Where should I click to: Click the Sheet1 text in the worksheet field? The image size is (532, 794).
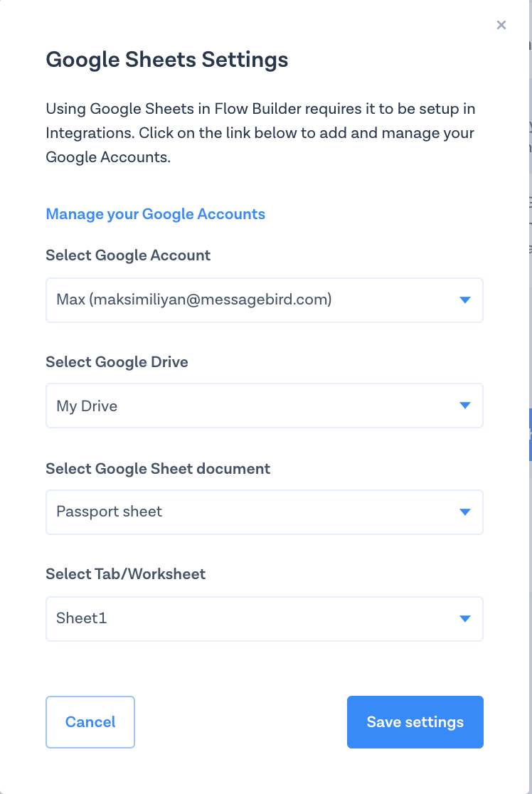81,618
